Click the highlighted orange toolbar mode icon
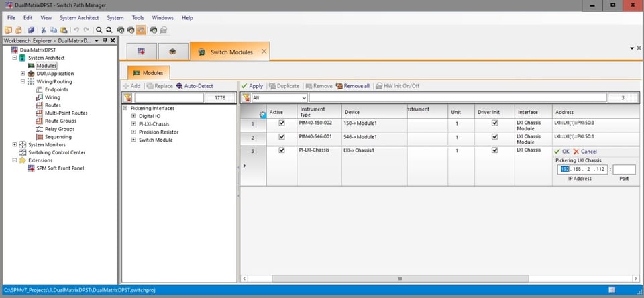The width and height of the screenshot is (644, 298). point(141,30)
